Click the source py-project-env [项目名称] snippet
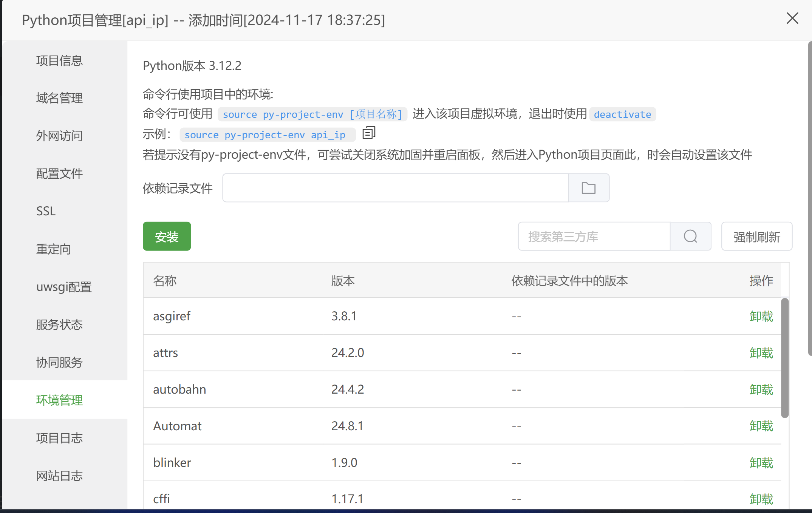 (312, 114)
